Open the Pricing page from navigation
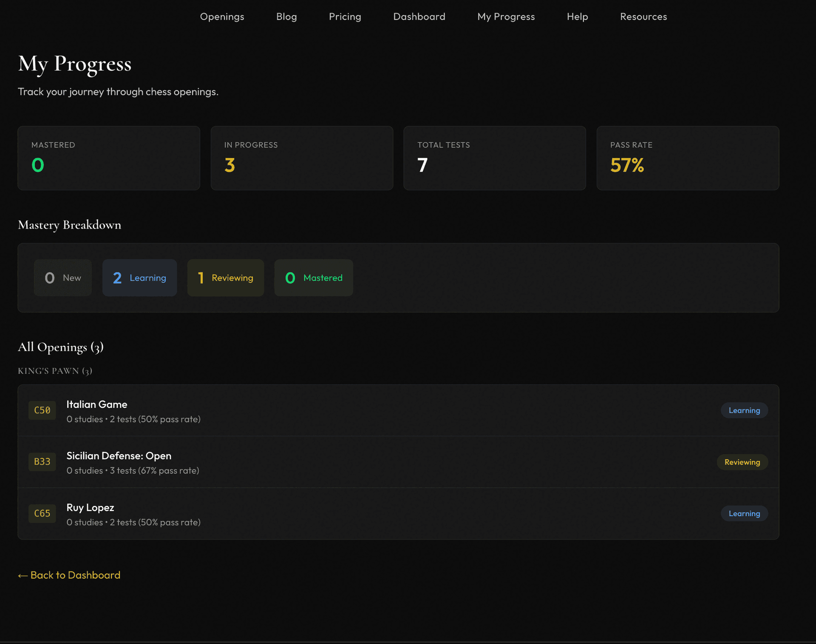This screenshot has height=644, width=816. [x=345, y=17]
